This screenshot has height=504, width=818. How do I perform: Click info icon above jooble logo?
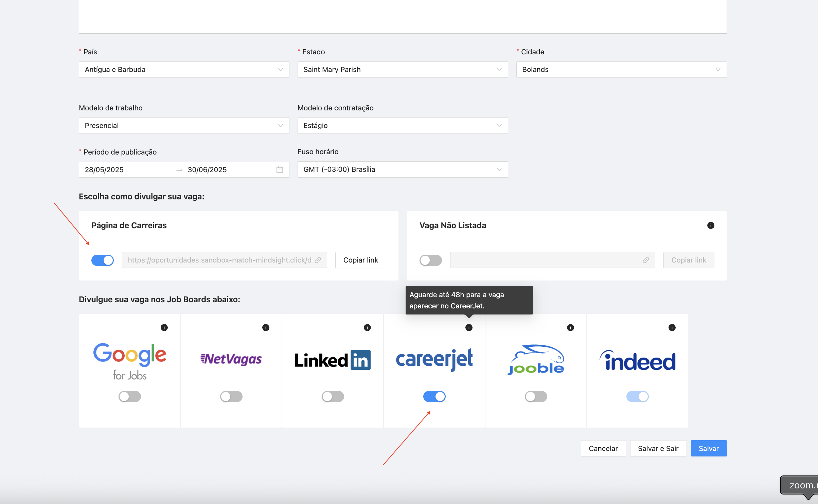[570, 327]
